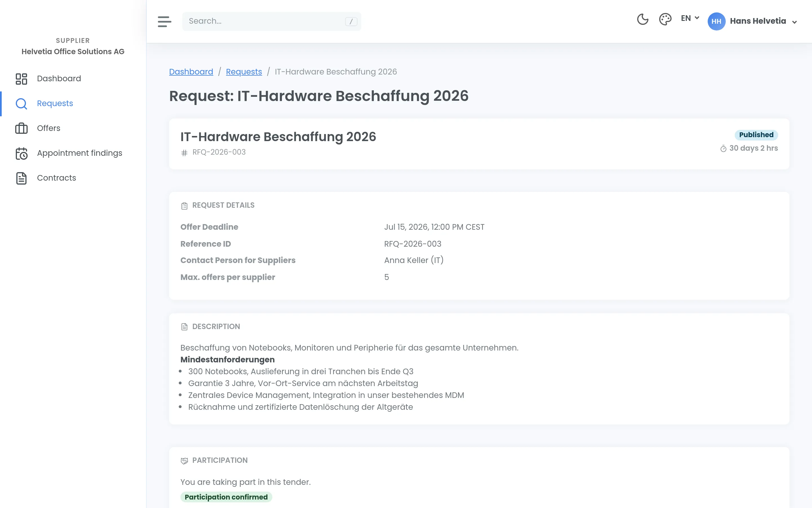Click the Rücknahme und zertifizierte Datenlöschung line
This screenshot has width=812, height=508.
coord(301,407)
